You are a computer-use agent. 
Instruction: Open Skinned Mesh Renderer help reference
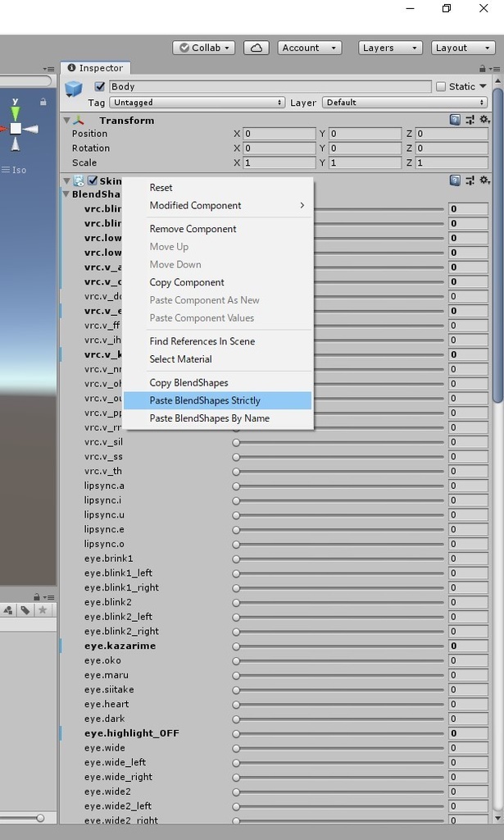click(x=455, y=180)
